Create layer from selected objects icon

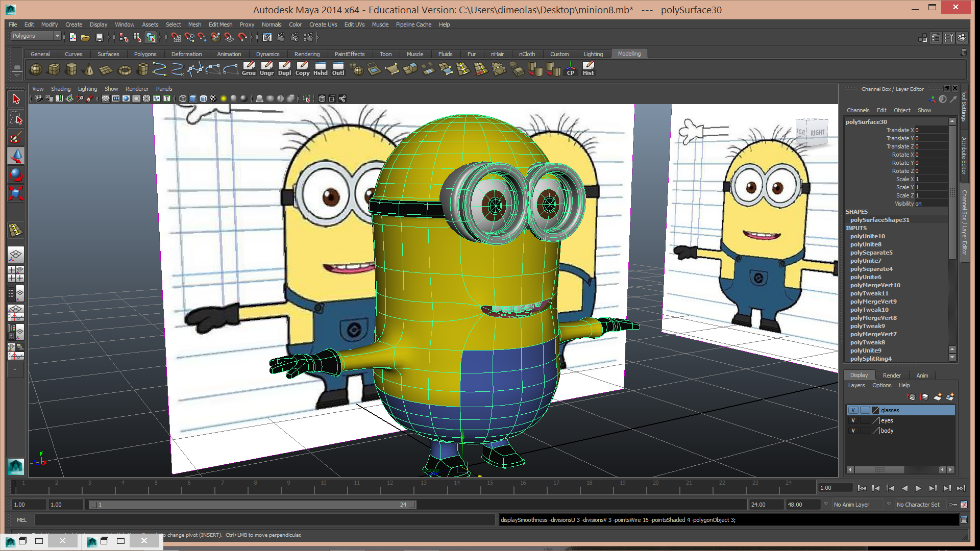tap(950, 397)
